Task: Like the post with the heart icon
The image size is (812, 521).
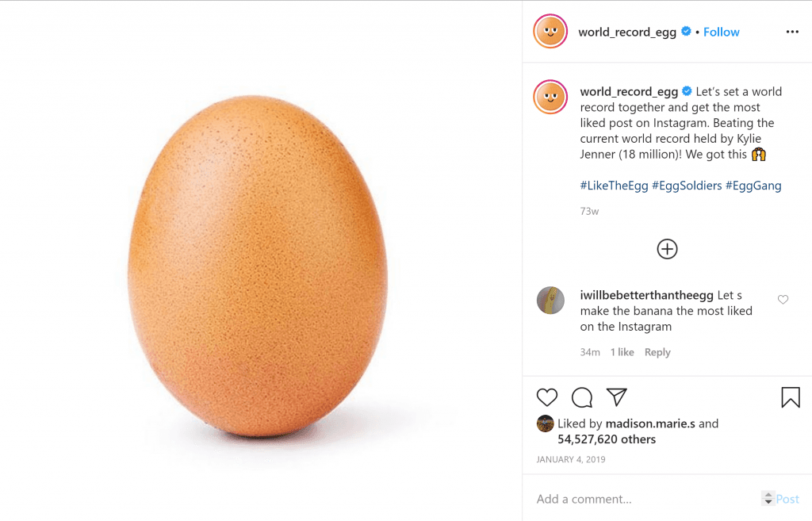Action: (547, 397)
